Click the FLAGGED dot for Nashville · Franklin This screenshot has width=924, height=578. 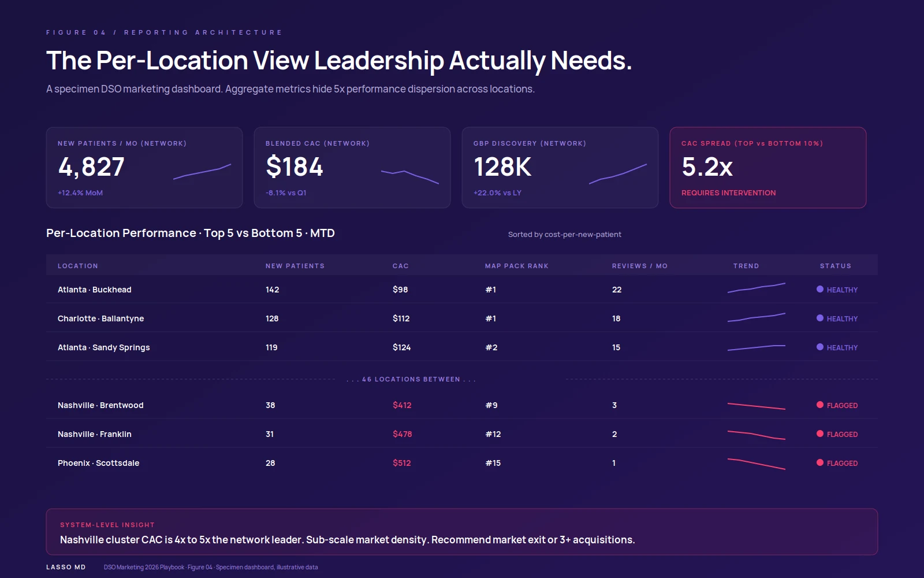pos(820,433)
